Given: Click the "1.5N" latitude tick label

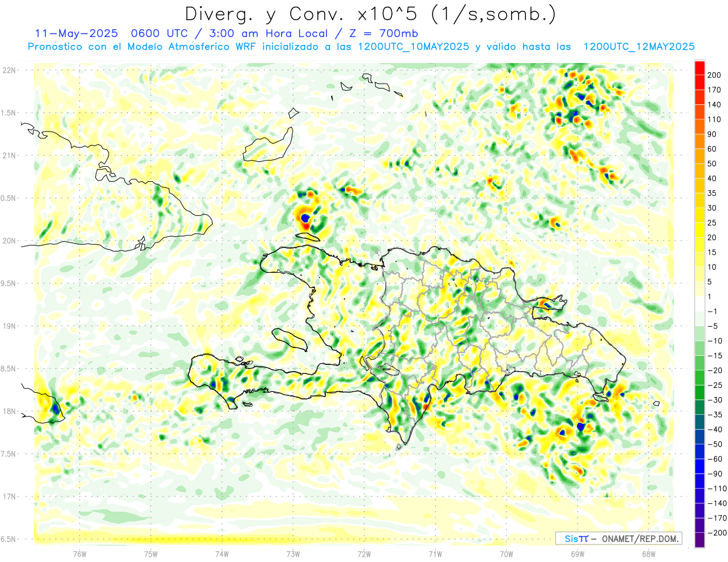Looking at the screenshot, I should pyautogui.click(x=9, y=113).
